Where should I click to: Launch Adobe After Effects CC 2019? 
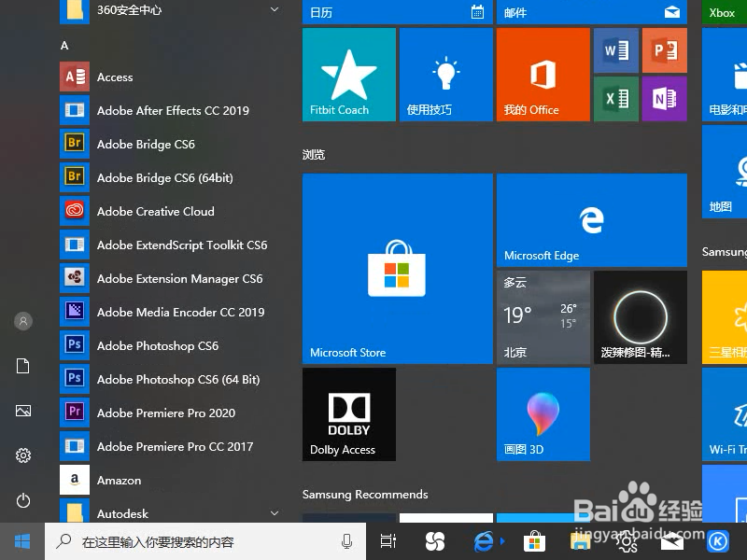click(x=172, y=110)
